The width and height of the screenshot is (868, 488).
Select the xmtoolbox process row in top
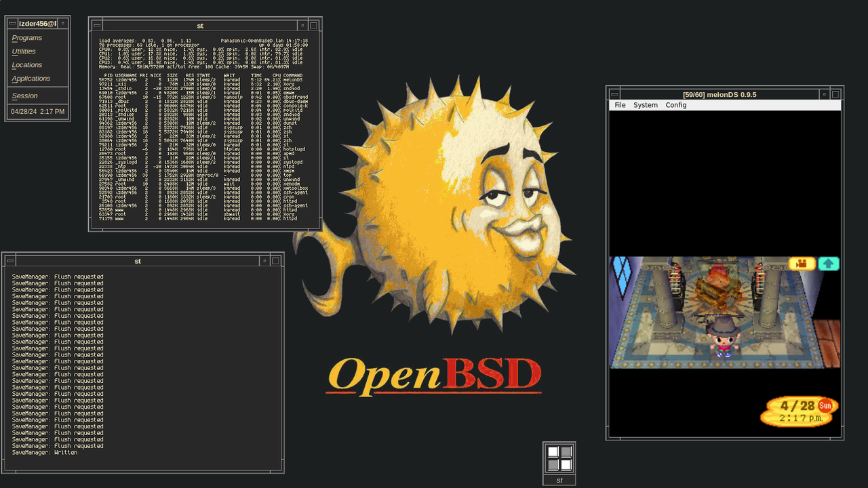[x=203, y=188]
